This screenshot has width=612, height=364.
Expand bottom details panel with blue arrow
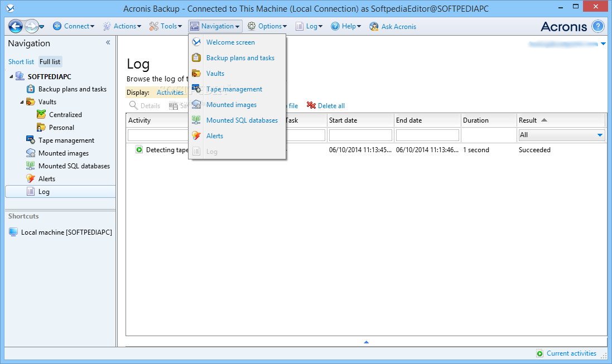click(366, 342)
